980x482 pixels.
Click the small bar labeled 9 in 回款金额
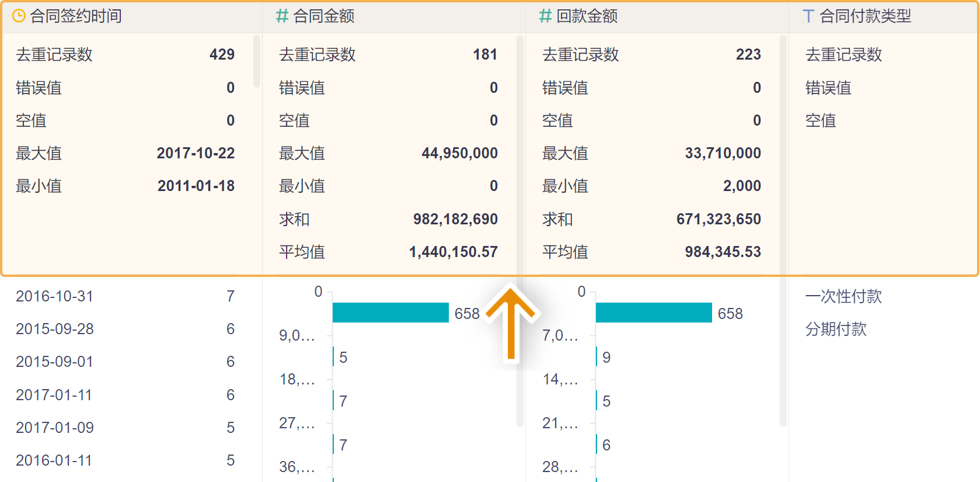coord(597,357)
